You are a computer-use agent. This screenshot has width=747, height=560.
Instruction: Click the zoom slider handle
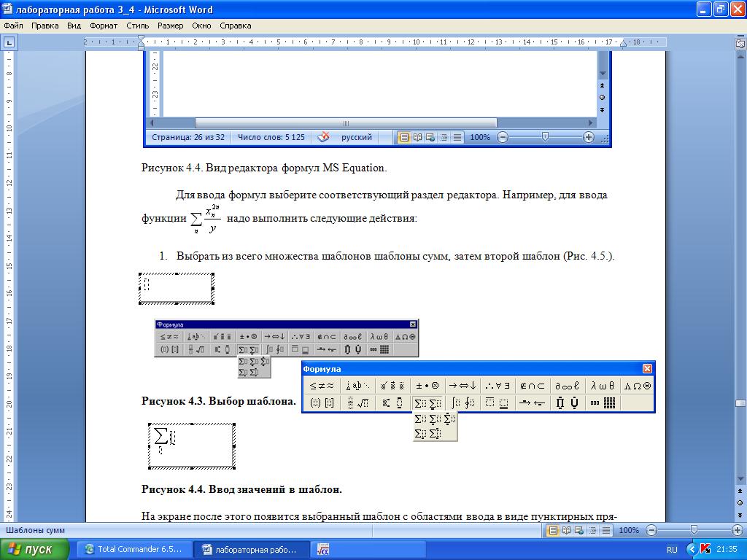tap(694, 529)
